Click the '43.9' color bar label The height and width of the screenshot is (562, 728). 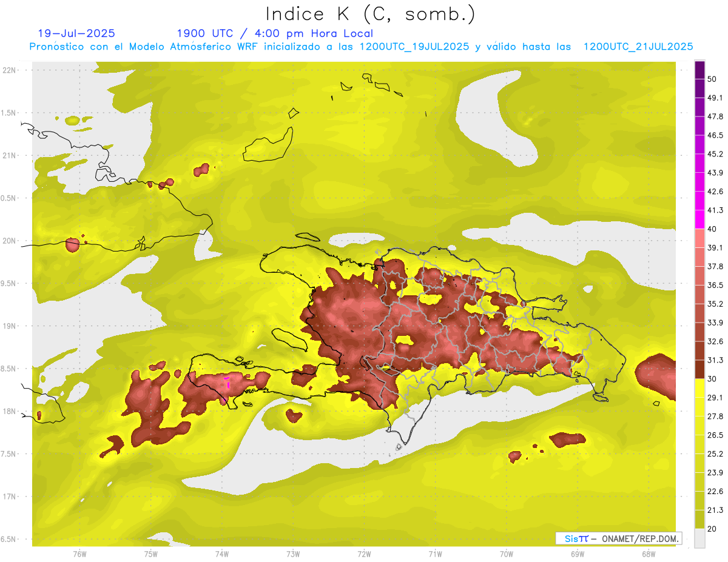tap(715, 173)
